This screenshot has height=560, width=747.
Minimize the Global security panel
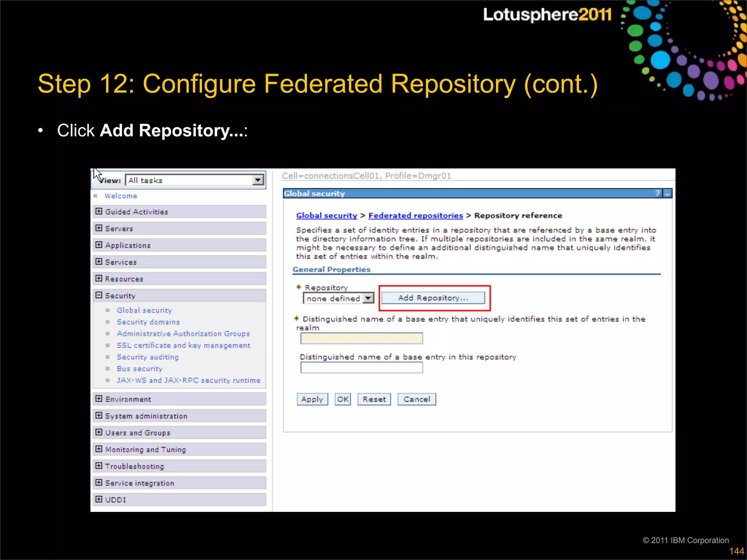coord(667,194)
